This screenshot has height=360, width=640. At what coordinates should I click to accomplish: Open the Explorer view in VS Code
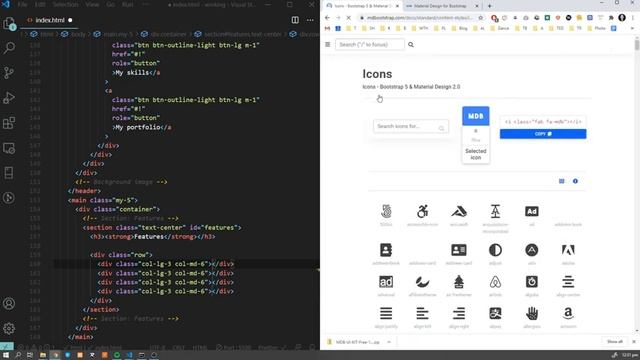click(9, 24)
